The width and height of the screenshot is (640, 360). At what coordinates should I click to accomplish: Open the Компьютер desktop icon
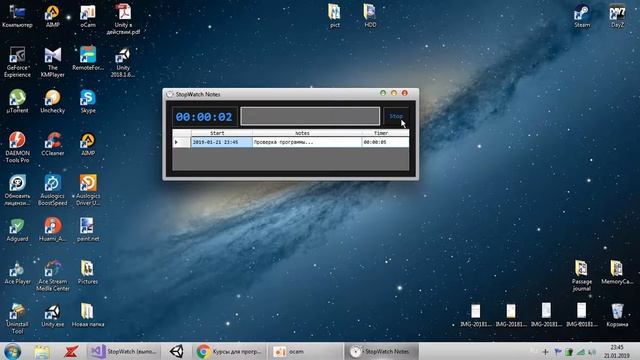(x=17, y=16)
